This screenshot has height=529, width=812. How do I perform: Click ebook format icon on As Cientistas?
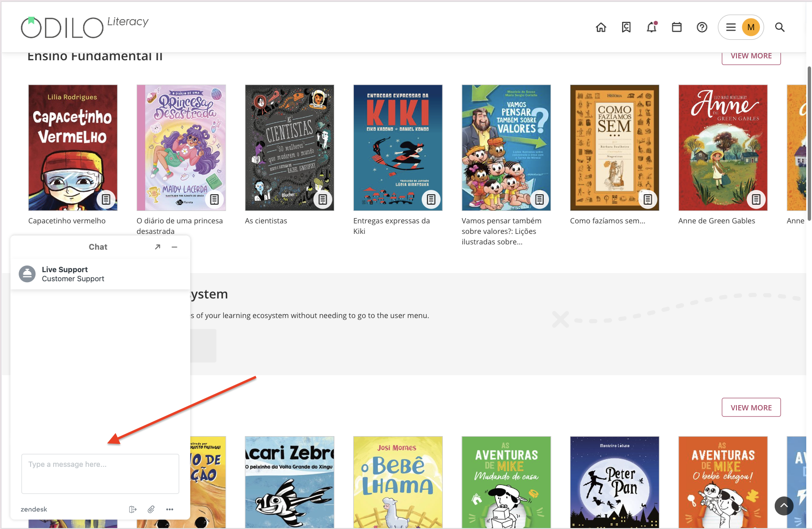pyautogui.click(x=323, y=199)
